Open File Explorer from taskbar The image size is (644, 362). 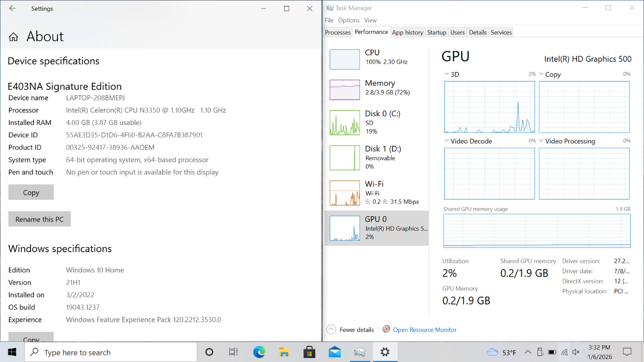[x=284, y=352]
